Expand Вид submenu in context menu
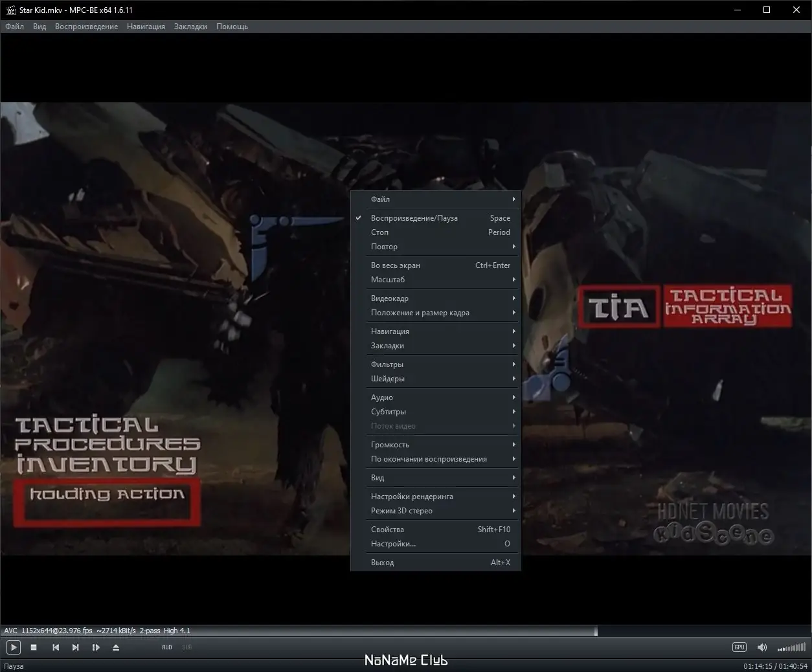The height and width of the screenshot is (672, 812). (436, 478)
